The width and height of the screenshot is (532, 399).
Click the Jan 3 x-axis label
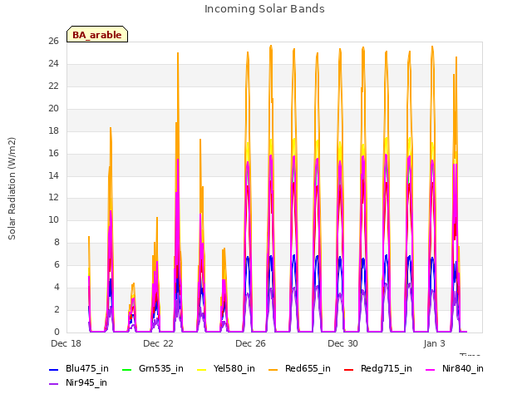pos(434,343)
